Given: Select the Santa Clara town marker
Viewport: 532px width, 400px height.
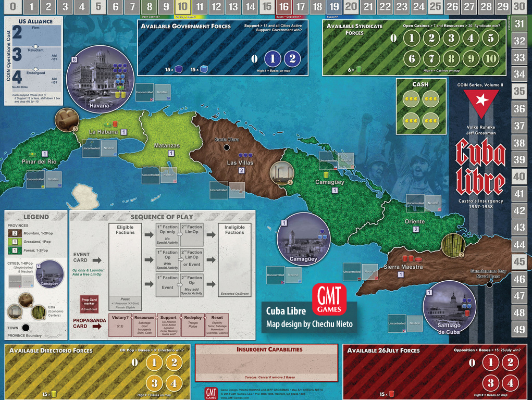Looking at the screenshot, I should point(227,147).
